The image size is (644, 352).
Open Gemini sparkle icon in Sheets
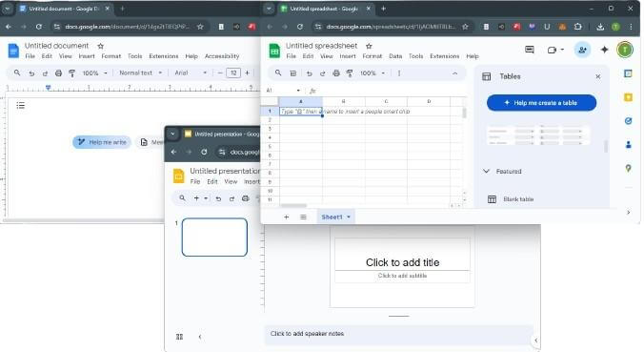coord(604,50)
